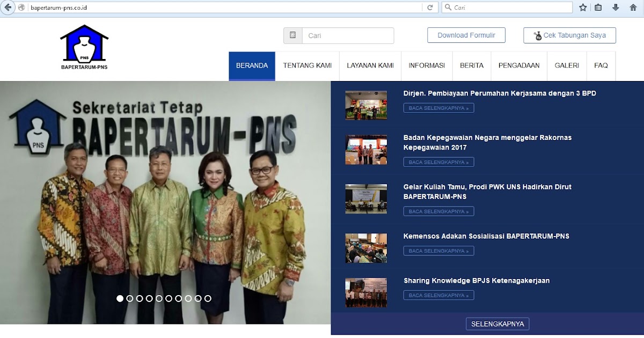Open TENTANG KAMI menu
Viewport: 644px width, 338px height.
(307, 65)
